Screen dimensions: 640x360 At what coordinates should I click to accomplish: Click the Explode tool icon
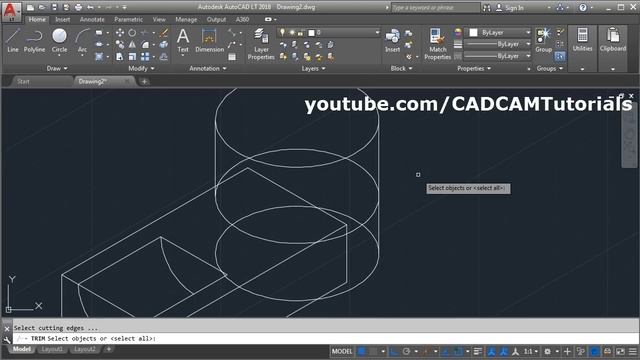[164, 44]
